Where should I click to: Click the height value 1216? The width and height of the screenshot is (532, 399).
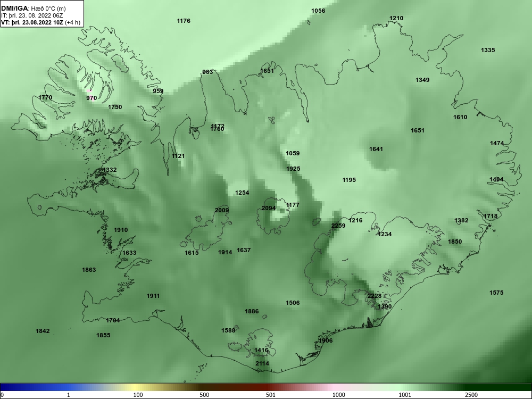[x=355, y=221]
